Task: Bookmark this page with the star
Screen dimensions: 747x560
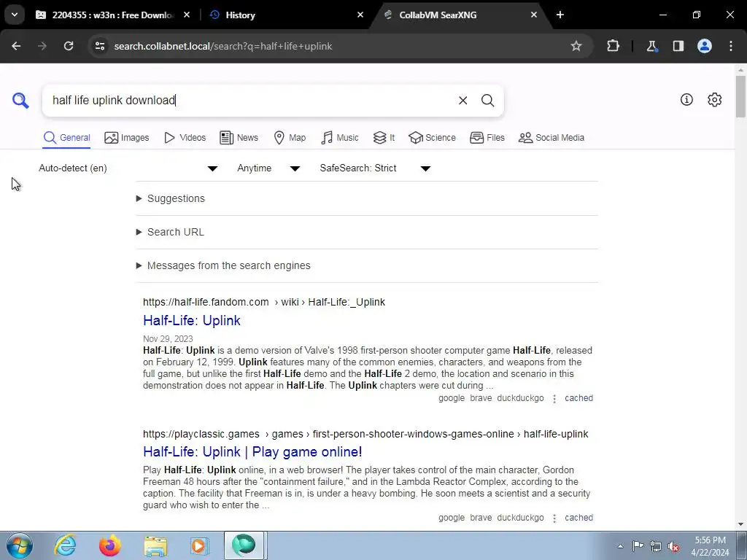Action: [x=576, y=46]
